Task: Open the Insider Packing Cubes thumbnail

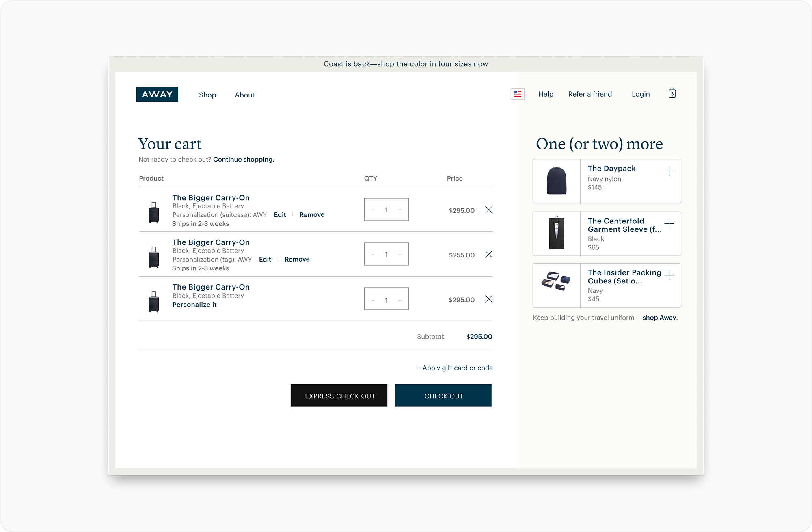Action: (556, 281)
